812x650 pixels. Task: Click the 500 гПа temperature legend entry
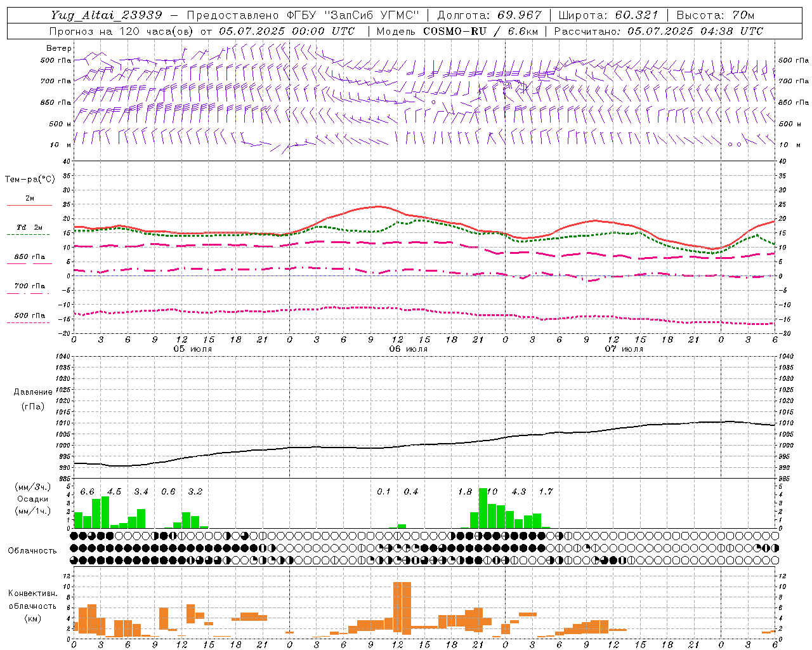tap(29, 316)
